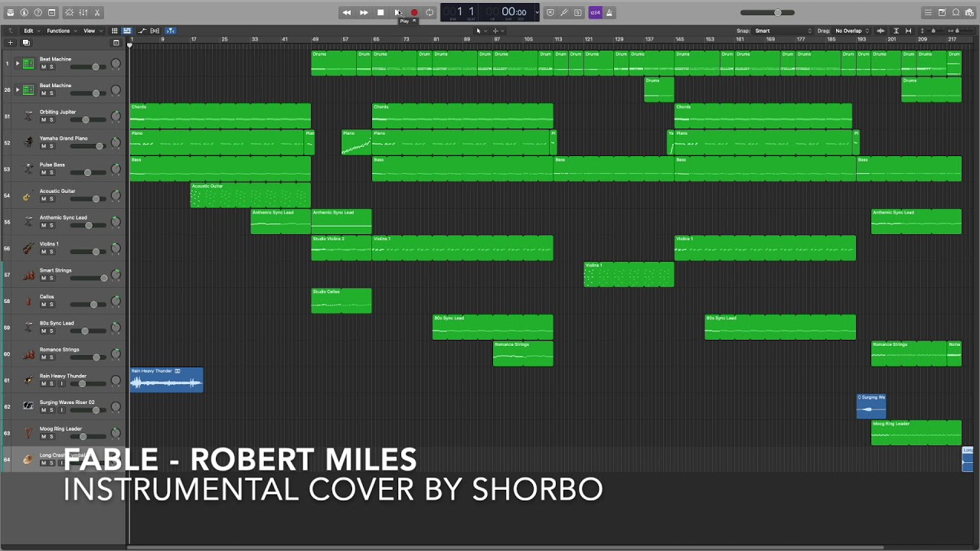Viewport: 980px width, 551px height.
Task: Duplicate track using the duplicate icon
Action: (x=26, y=43)
